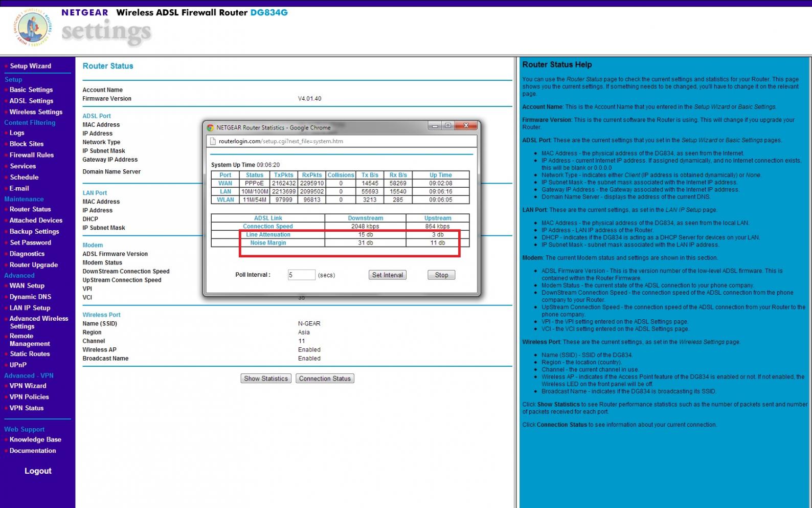Close the Router Statistics popup window
812x508 pixels.
[466, 126]
